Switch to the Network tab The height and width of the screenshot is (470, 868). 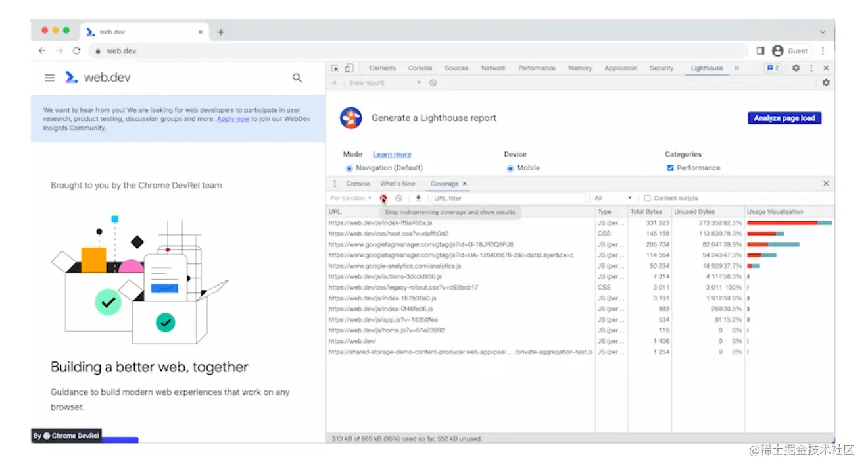[x=493, y=68]
